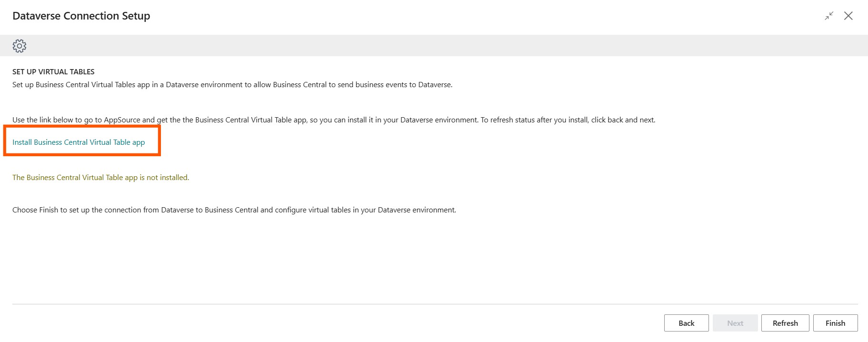Collapse the dialog using the arrows icon

[x=829, y=16]
